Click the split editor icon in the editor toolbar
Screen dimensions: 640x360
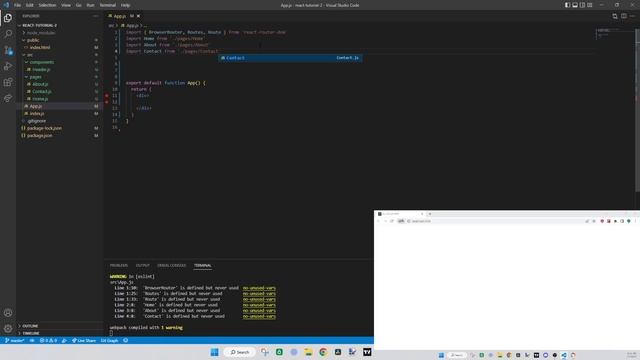[x=624, y=16]
